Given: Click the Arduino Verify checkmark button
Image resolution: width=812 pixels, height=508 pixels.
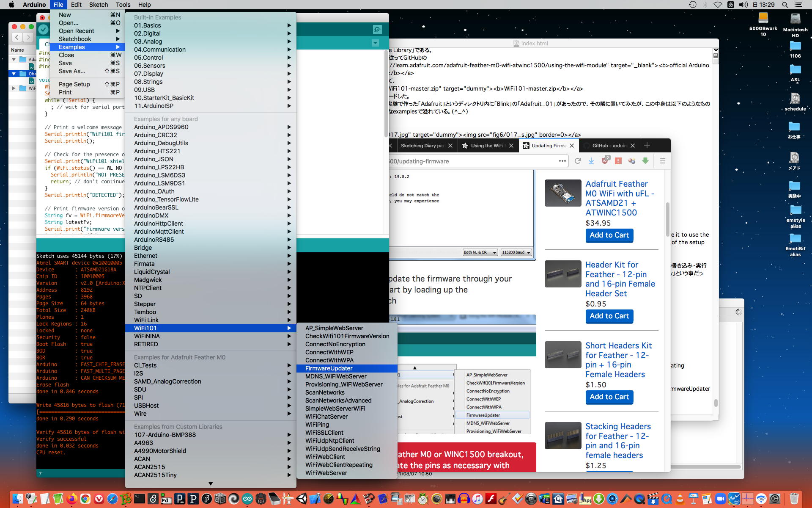Looking at the screenshot, I should [44, 29].
